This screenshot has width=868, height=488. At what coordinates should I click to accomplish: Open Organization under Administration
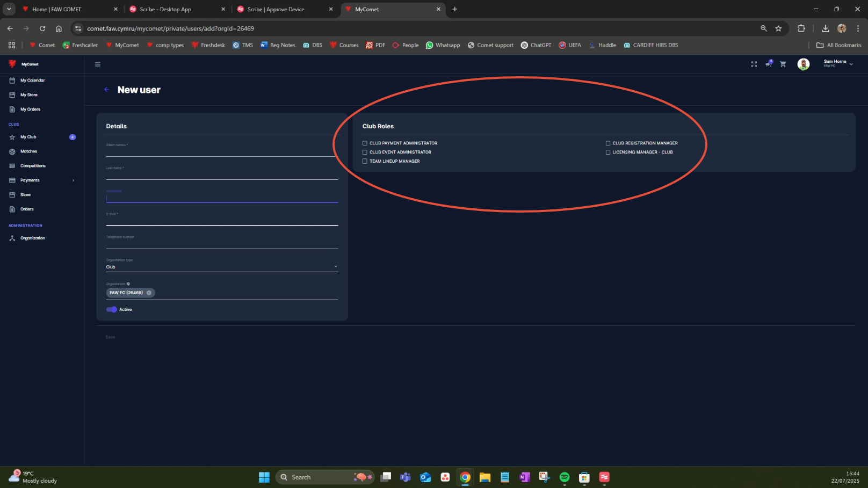pyautogui.click(x=32, y=238)
